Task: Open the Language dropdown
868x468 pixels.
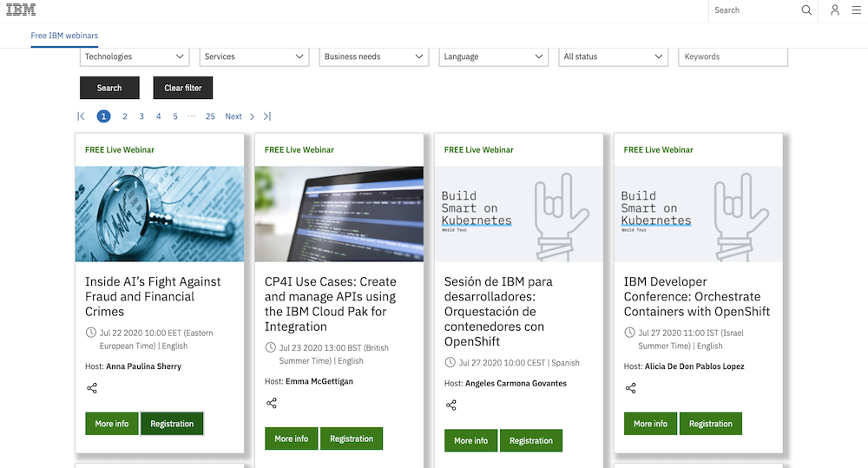Action: (493, 56)
